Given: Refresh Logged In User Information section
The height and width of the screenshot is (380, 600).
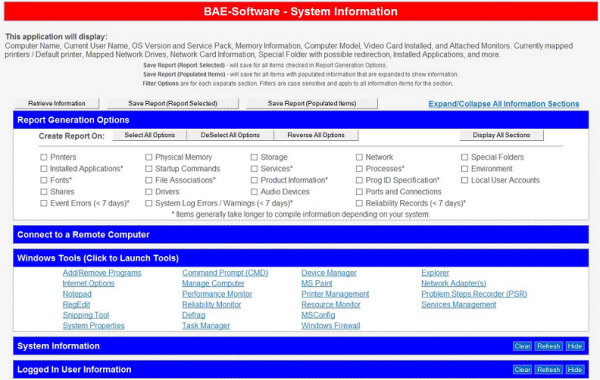Looking at the screenshot, I should click(x=548, y=370).
